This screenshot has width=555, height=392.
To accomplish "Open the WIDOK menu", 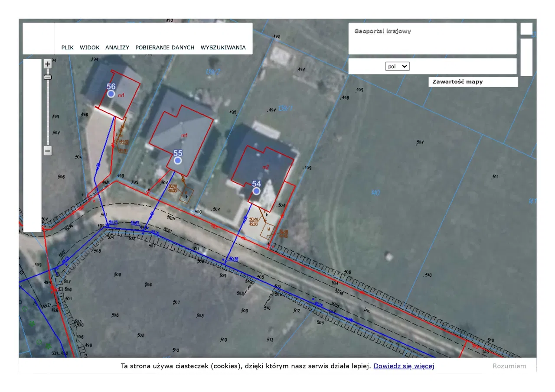I will tap(90, 48).
